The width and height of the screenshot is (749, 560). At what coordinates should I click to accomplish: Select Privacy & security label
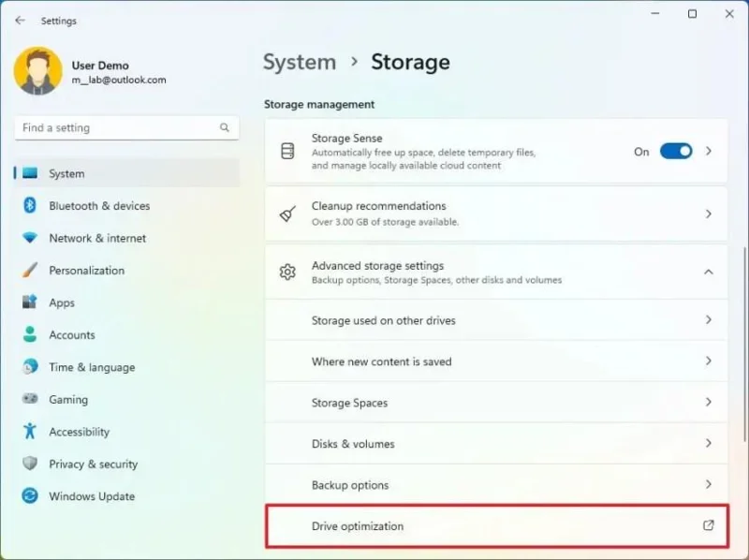[93, 464]
